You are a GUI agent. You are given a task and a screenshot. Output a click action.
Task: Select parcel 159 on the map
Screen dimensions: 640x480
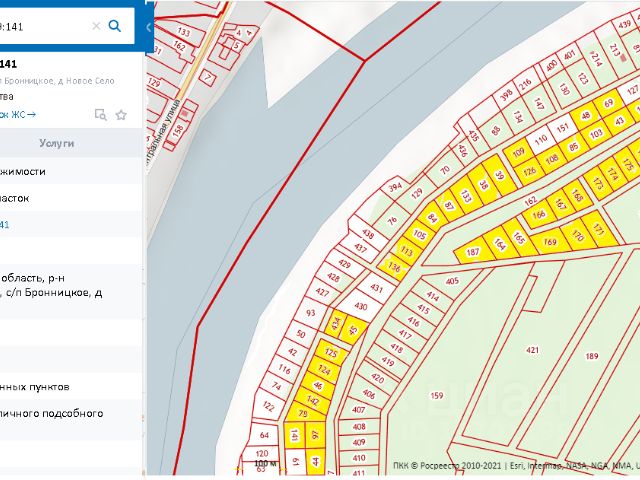pyautogui.click(x=436, y=395)
